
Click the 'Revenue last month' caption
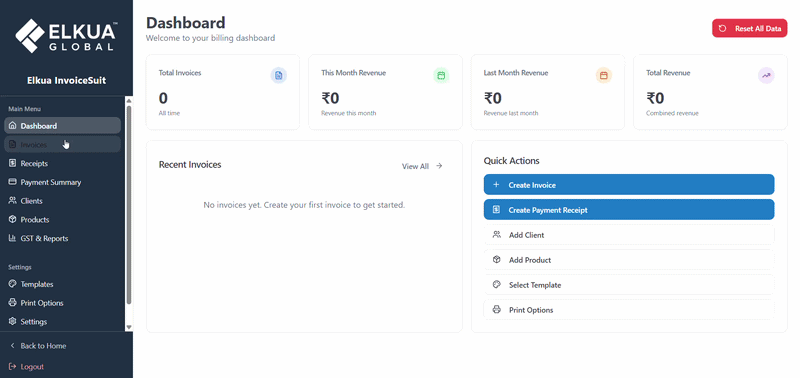511,113
